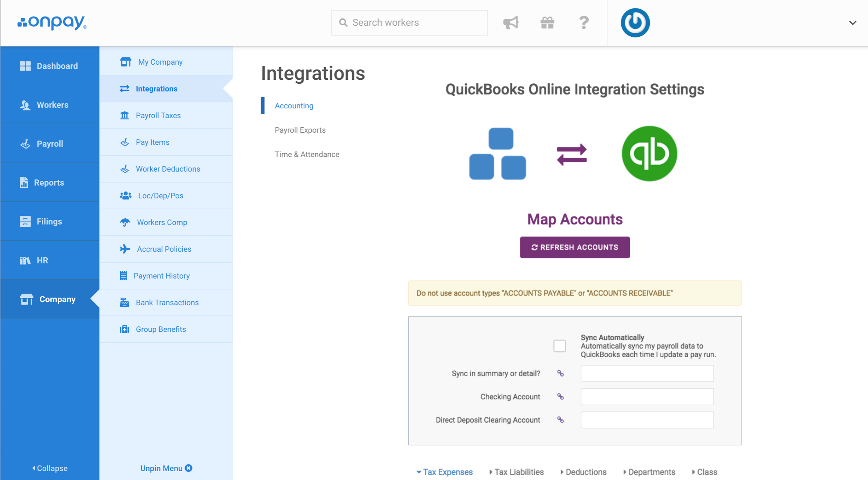Click the Pay Items hand icon
Viewport: 868px width, 480px height.
click(125, 142)
